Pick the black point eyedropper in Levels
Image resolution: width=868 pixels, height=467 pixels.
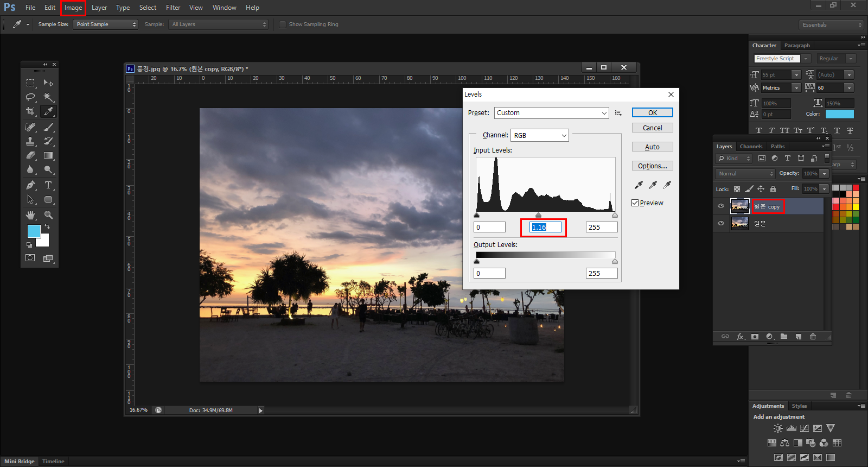[639, 185]
